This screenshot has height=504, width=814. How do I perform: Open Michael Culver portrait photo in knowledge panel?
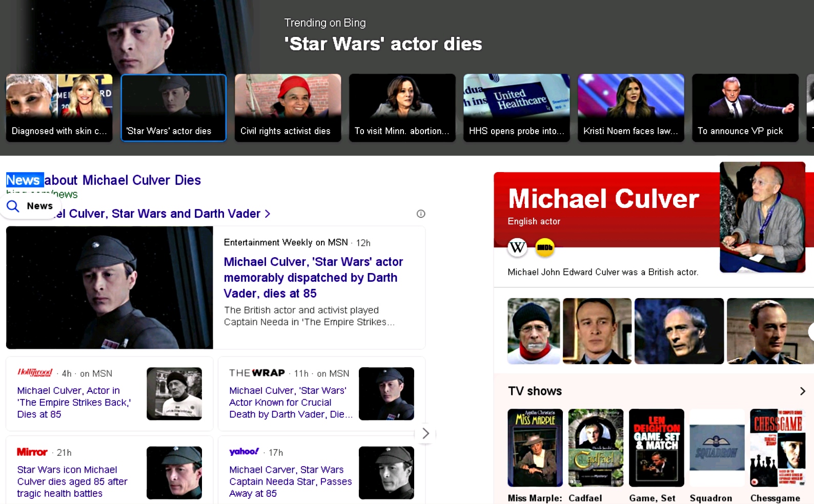762,217
